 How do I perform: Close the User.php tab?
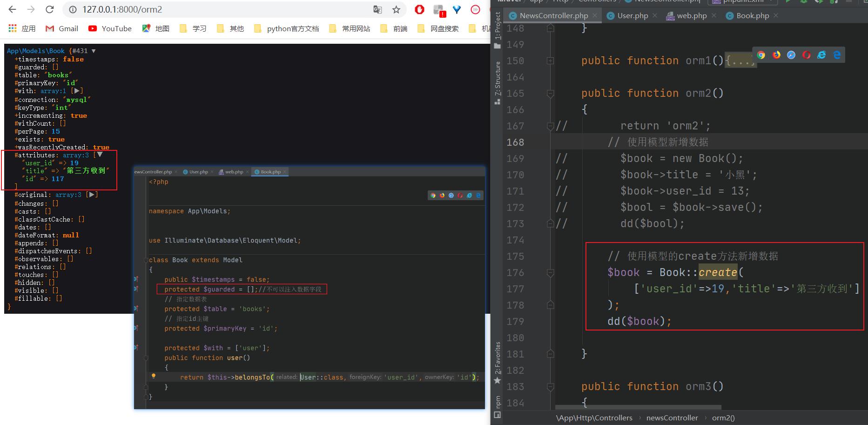pyautogui.click(x=655, y=15)
